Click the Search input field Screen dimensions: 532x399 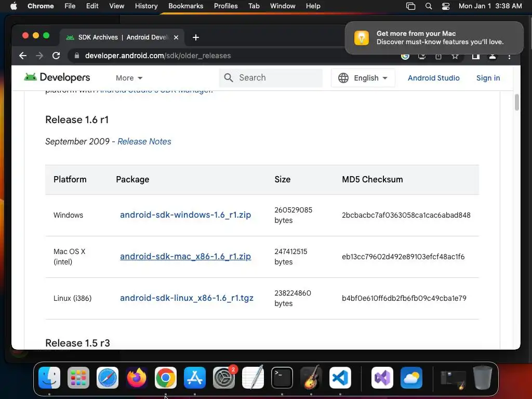[x=271, y=78]
